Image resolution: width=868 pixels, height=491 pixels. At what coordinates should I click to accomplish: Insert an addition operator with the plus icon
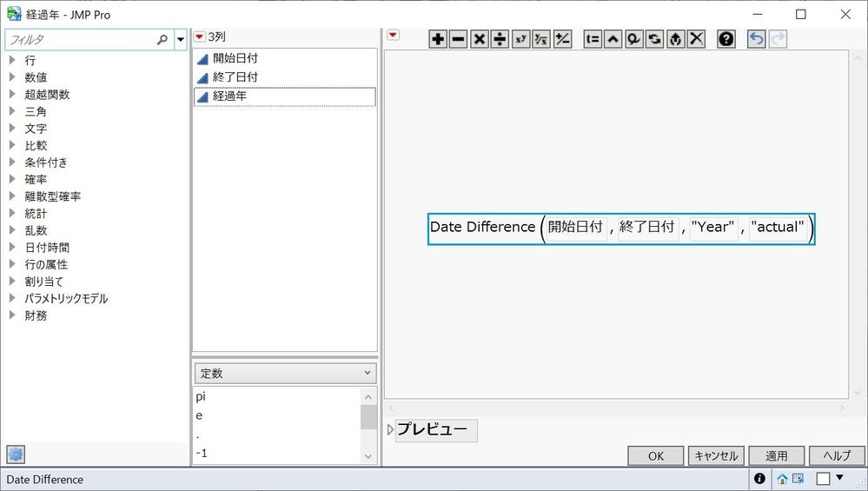tap(438, 39)
